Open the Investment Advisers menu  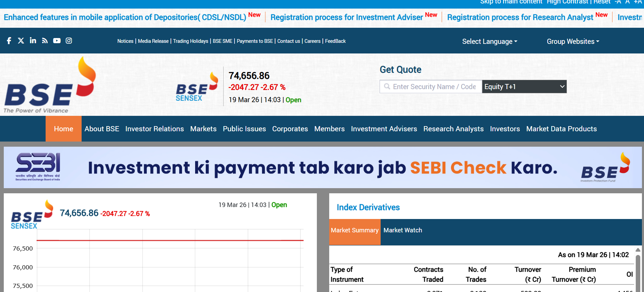tap(384, 129)
